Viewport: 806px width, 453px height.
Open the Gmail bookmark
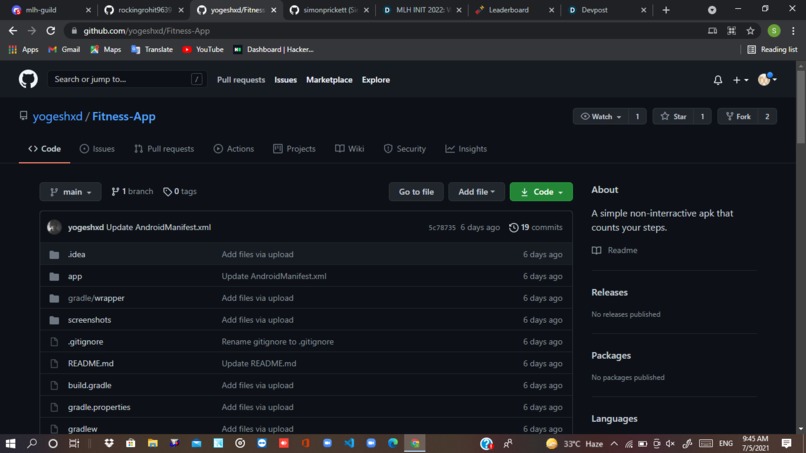(64, 49)
